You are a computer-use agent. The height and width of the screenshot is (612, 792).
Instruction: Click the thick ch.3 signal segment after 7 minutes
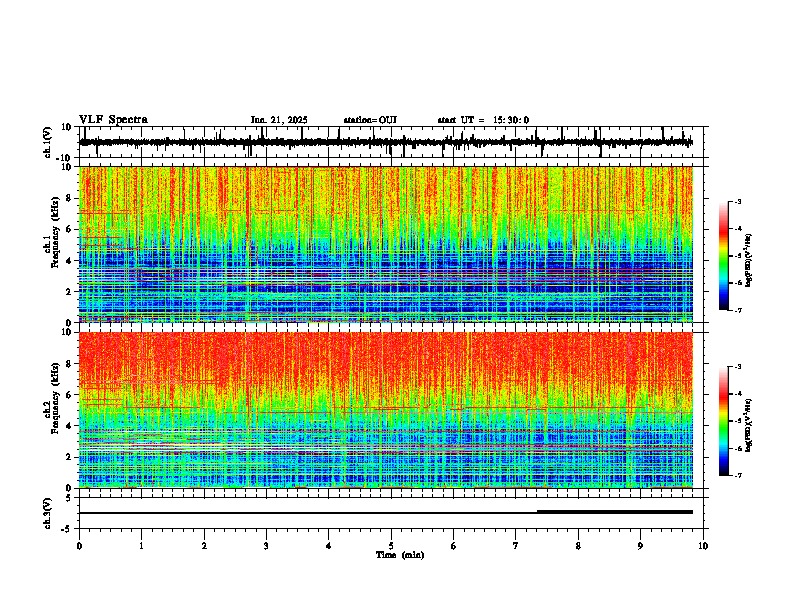click(615, 512)
